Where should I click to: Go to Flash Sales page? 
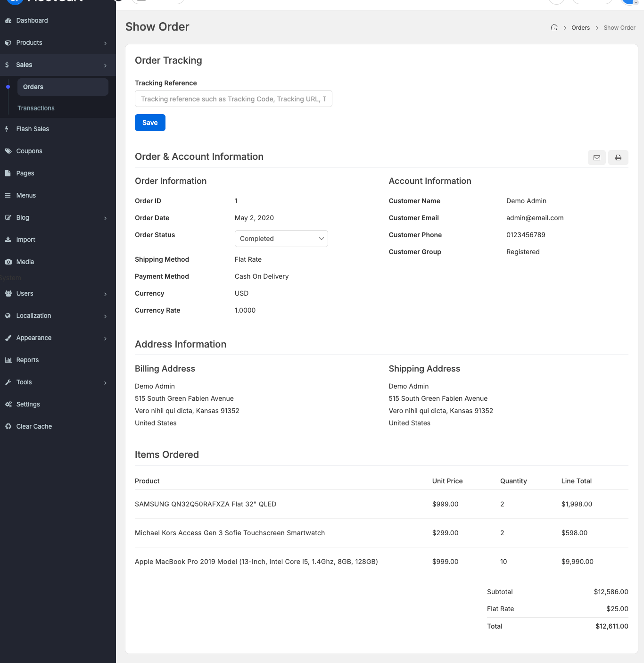click(x=33, y=129)
